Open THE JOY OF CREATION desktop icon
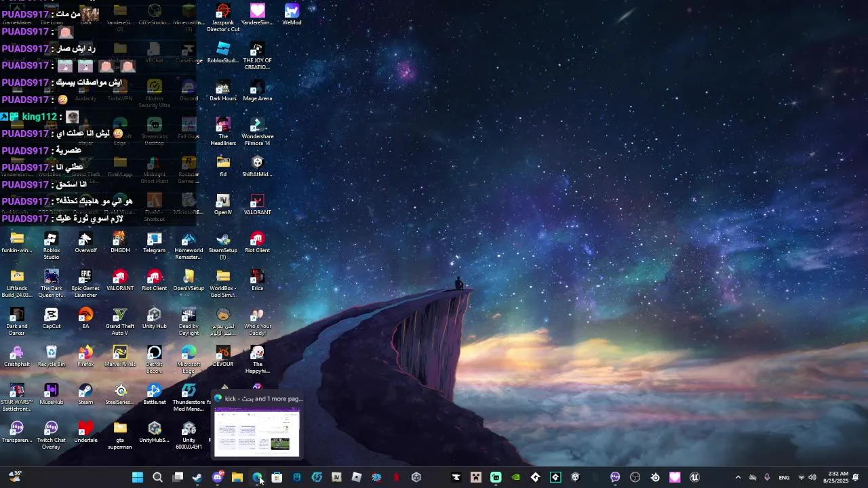868x488 pixels. (x=257, y=56)
